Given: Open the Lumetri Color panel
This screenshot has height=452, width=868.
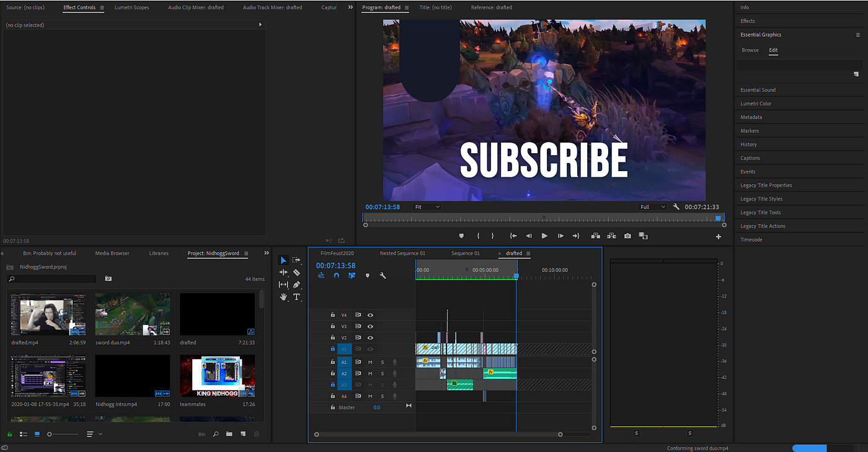Looking at the screenshot, I should pyautogui.click(x=756, y=104).
